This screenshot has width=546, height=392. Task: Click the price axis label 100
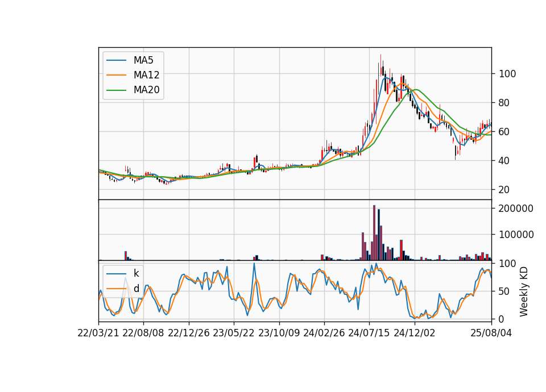(507, 74)
